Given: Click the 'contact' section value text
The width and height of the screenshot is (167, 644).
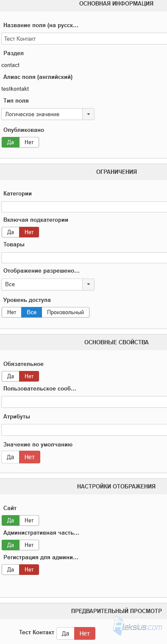Looking at the screenshot, I should tap(11, 65).
